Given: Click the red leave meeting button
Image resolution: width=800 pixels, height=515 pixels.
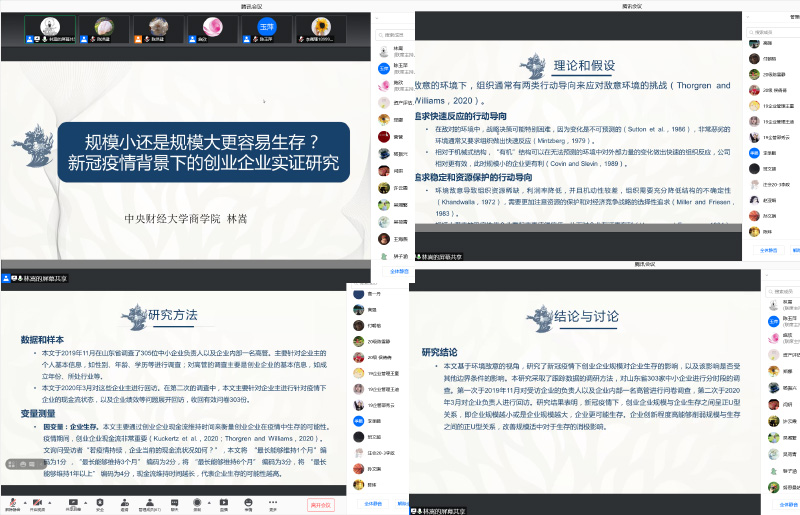Looking at the screenshot, I should coord(321,505).
